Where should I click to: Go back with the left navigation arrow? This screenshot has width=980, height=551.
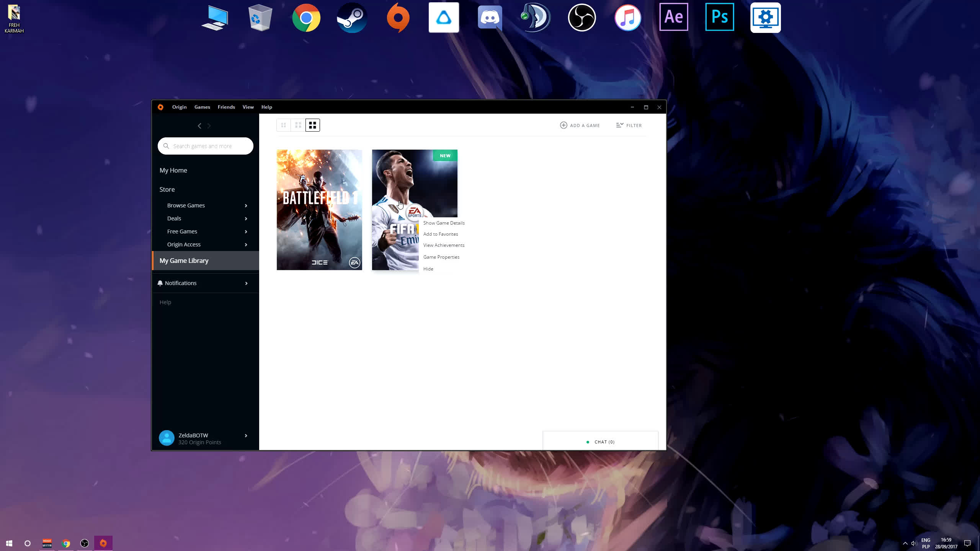pos(199,126)
